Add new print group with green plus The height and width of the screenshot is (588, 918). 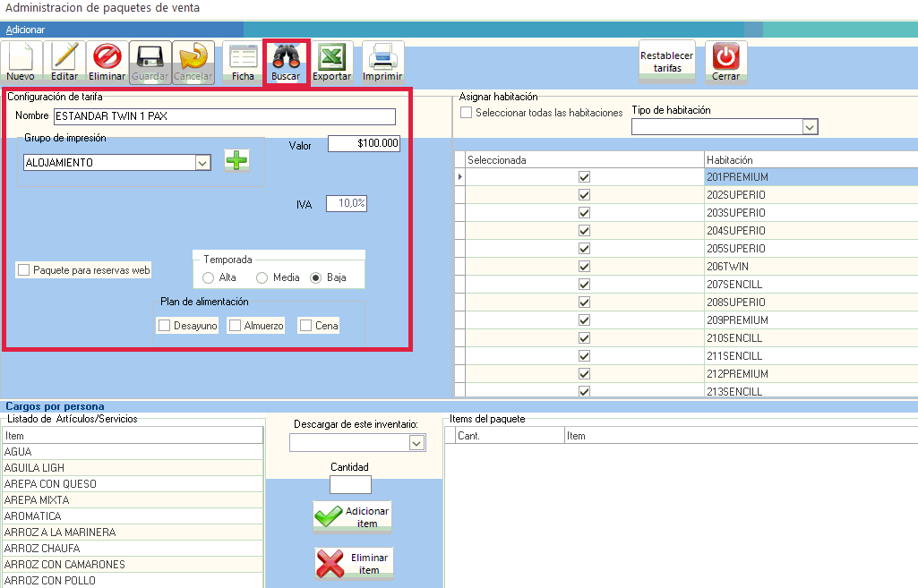(236, 160)
